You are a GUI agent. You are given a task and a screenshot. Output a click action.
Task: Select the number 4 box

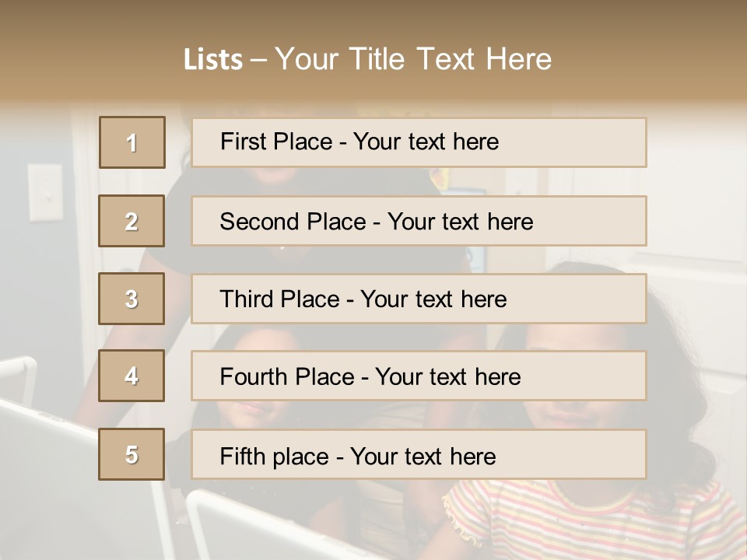click(x=132, y=376)
